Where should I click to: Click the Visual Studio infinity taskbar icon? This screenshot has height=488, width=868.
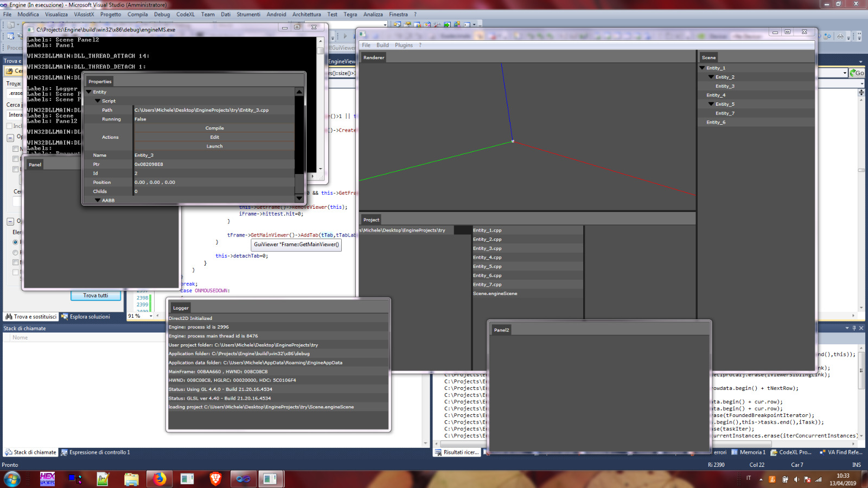click(244, 479)
